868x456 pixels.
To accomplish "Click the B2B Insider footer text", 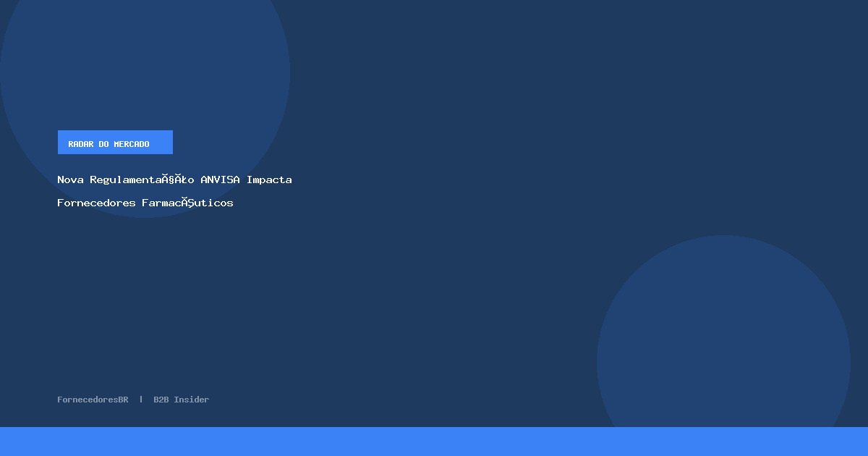I will pos(181,400).
